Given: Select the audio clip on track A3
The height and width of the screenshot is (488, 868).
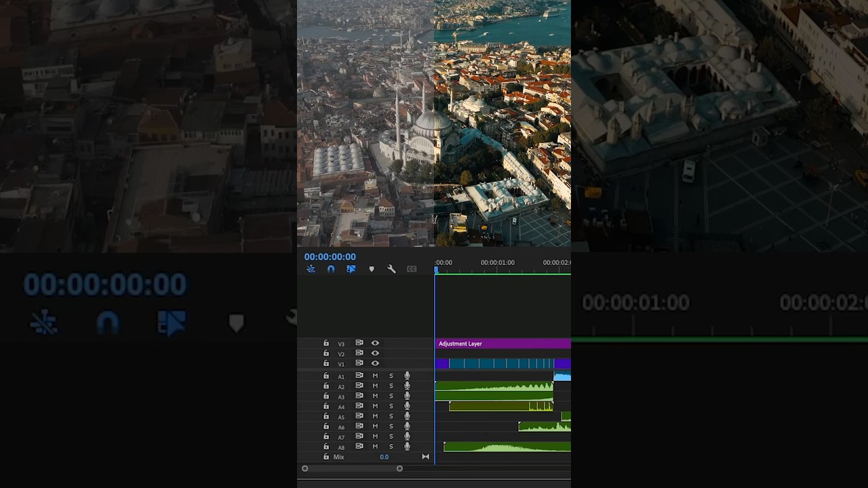Looking at the screenshot, I should 494,396.
